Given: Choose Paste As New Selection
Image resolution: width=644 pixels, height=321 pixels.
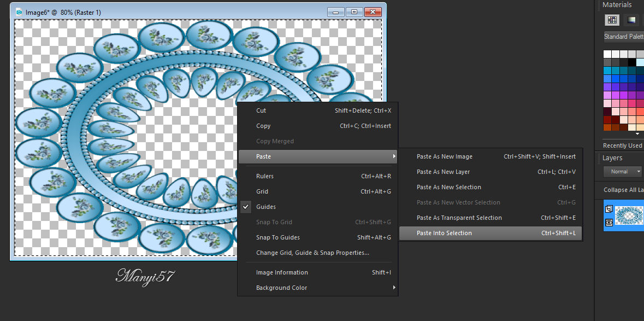Looking at the screenshot, I should click(x=491, y=187).
